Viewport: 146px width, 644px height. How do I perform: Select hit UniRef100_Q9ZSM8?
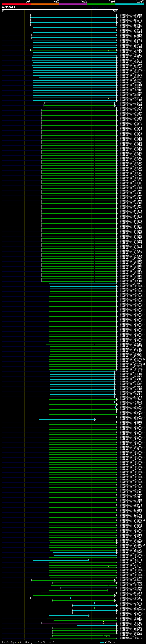tap(131, 15)
